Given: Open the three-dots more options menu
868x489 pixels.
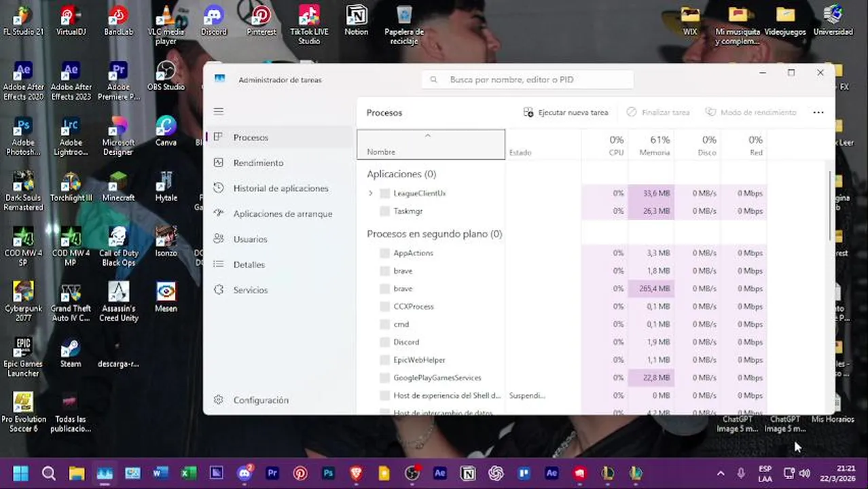Looking at the screenshot, I should 818,112.
